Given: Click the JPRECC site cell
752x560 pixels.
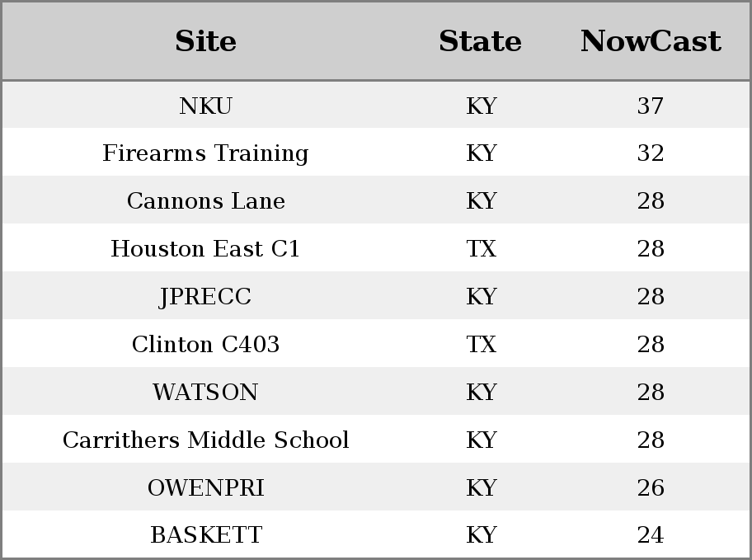Looking at the screenshot, I should pyautogui.click(x=205, y=297).
